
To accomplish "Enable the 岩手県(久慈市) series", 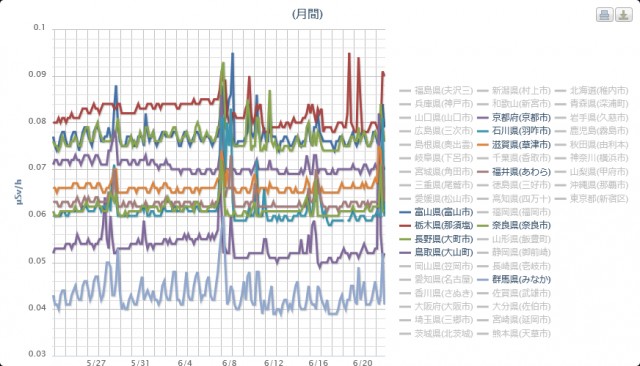I will coord(592,118).
